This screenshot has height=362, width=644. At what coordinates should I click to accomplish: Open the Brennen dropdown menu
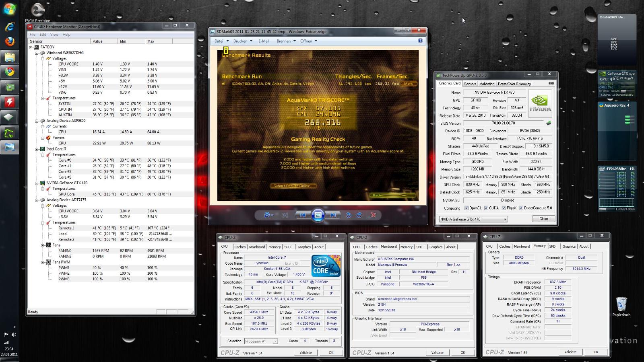click(x=286, y=41)
